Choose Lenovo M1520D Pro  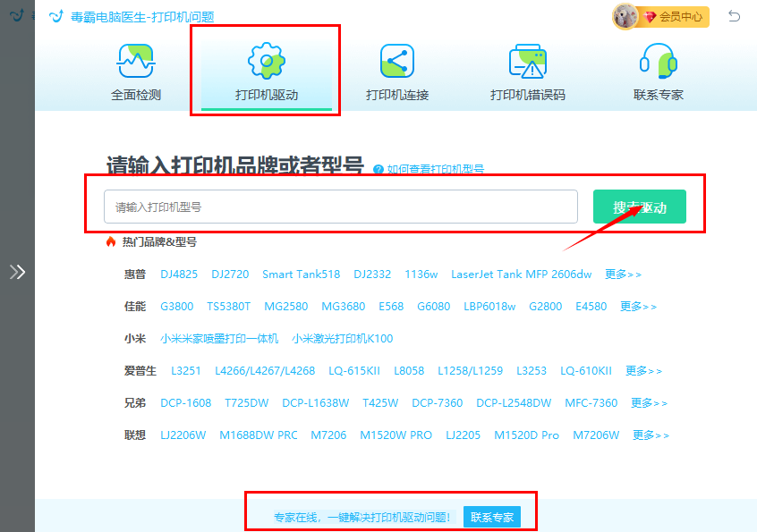[527, 435]
